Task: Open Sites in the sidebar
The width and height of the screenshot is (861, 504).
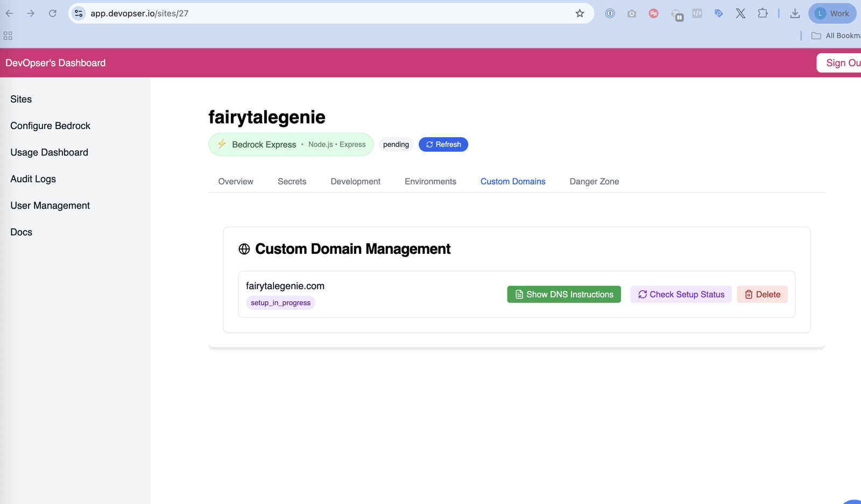Action: tap(21, 99)
